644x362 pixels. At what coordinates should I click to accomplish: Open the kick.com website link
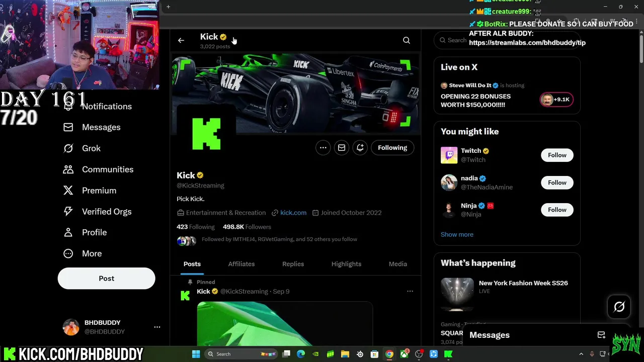(x=293, y=213)
